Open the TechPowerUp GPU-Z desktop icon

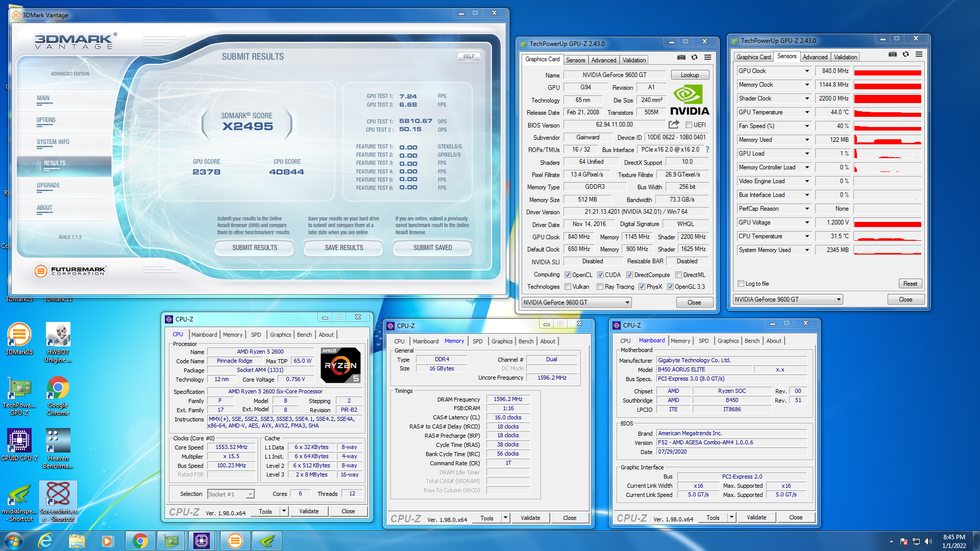pyautogui.click(x=19, y=397)
